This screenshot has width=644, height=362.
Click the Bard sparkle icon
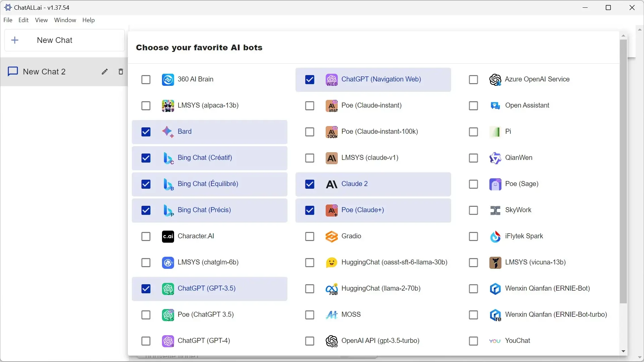point(168,132)
